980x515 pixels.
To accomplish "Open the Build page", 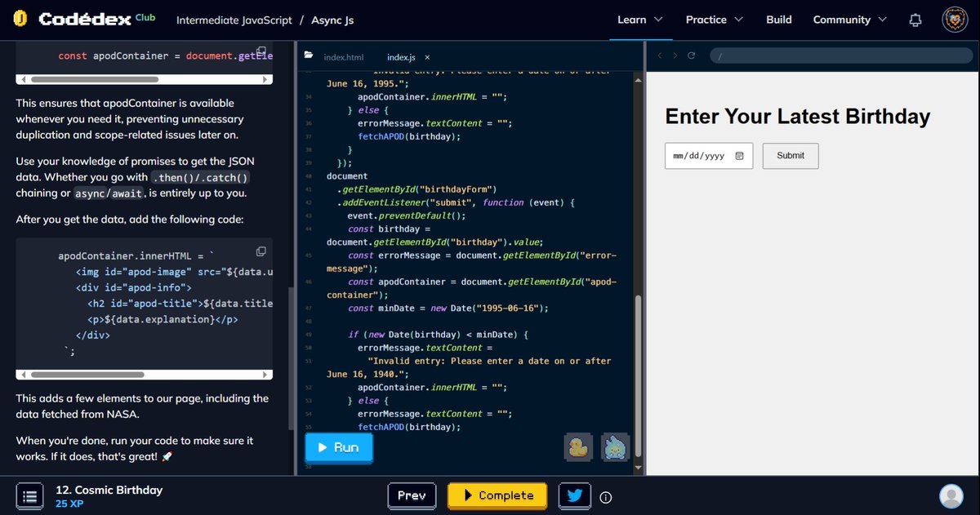I will point(778,20).
